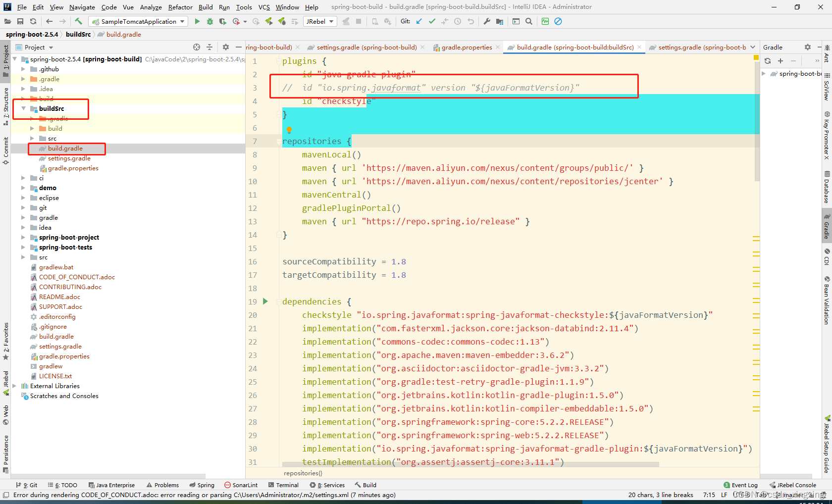Collapse the buildSrc folder
This screenshot has height=504, width=832.
(x=23, y=108)
